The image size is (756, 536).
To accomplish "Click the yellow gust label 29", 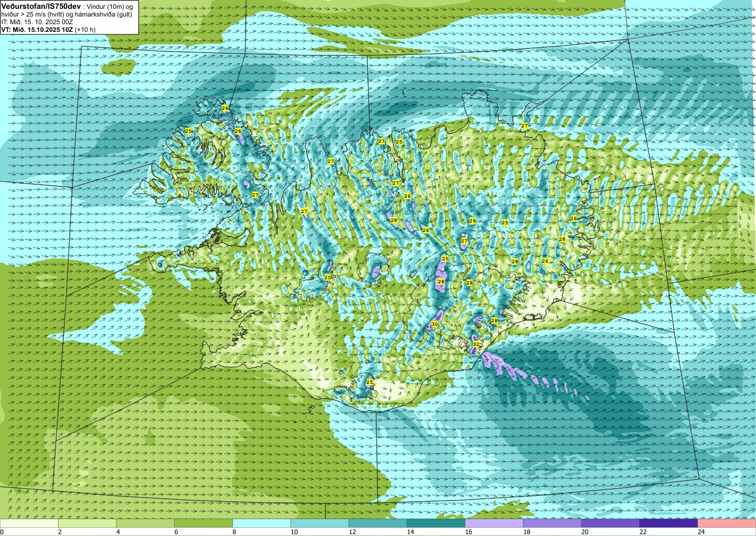I will pos(472,221).
